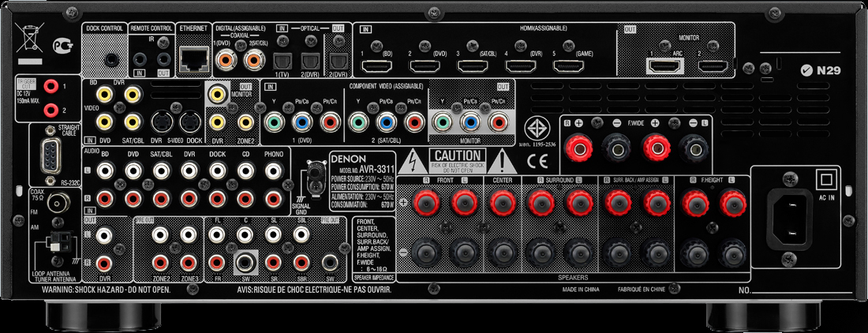Click component 2 (SAT/CBL) Pb blue jack
The height and width of the screenshot is (333, 868).
387,122
